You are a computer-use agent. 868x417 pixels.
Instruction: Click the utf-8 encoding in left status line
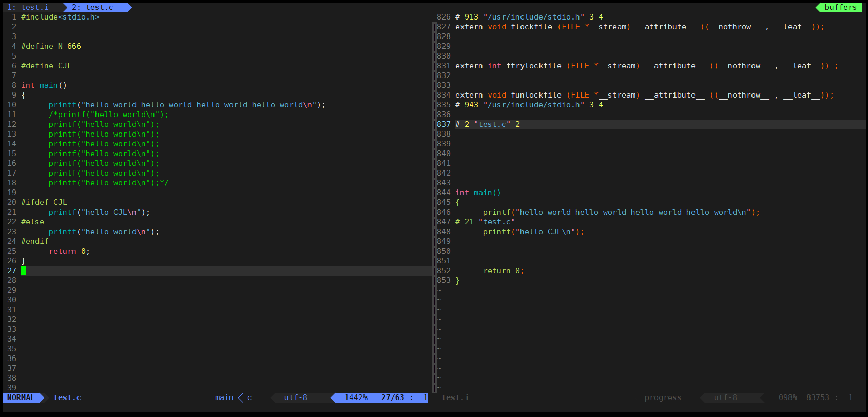(x=296, y=397)
